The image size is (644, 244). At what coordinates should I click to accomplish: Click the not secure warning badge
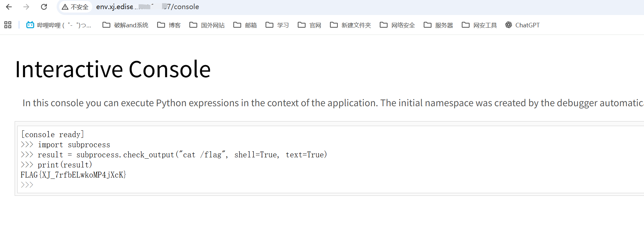tap(75, 7)
